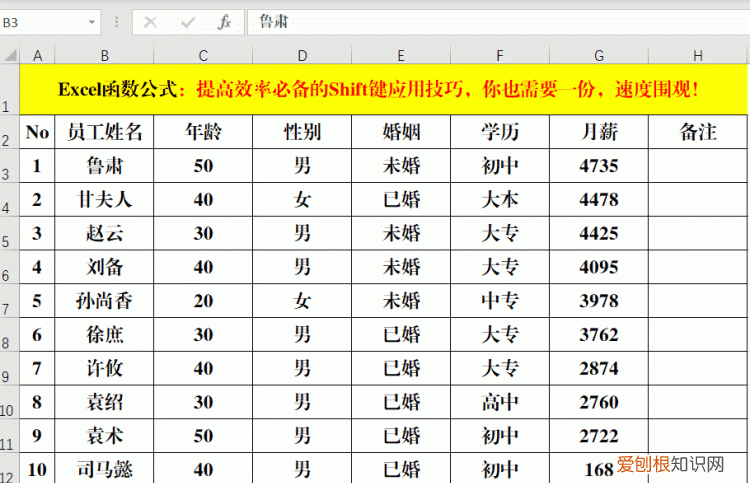
Task: Select row 2 header
Action: click(x=10, y=132)
